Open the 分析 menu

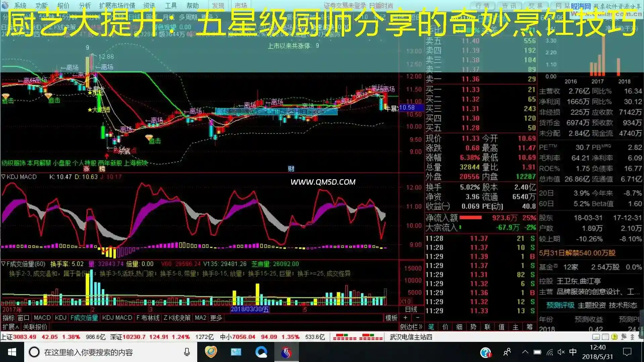point(85,5)
